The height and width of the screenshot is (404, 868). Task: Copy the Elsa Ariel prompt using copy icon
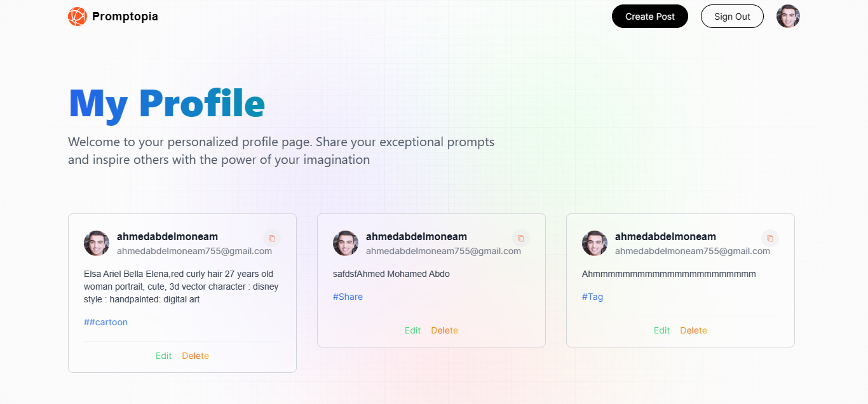(x=272, y=238)
